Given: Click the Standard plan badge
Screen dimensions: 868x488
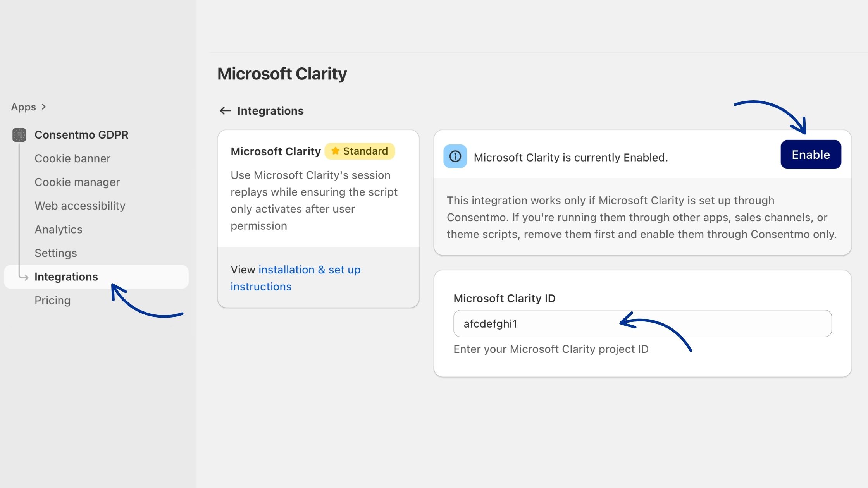Looking at the screenshot, I should [x=360, y=151].
